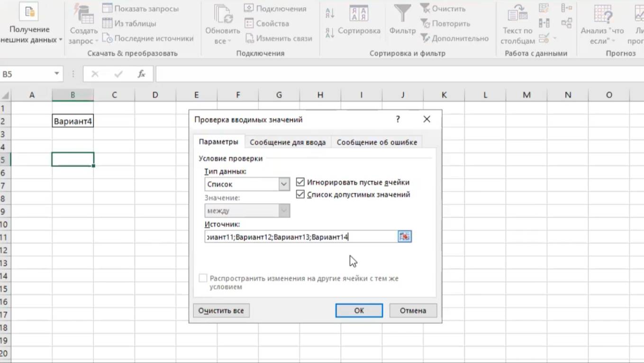Toggle the Фильтр (Filter) funnel

coord(402,21)
